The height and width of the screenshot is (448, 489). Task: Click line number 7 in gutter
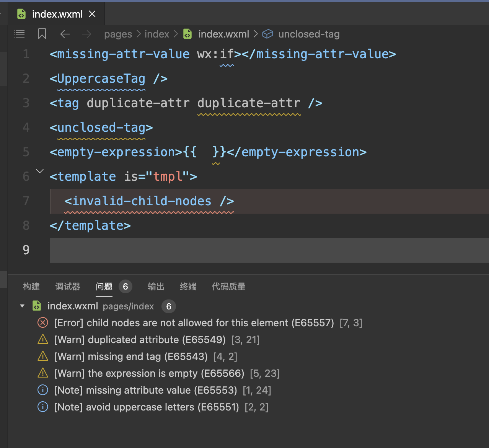(26, 201)
